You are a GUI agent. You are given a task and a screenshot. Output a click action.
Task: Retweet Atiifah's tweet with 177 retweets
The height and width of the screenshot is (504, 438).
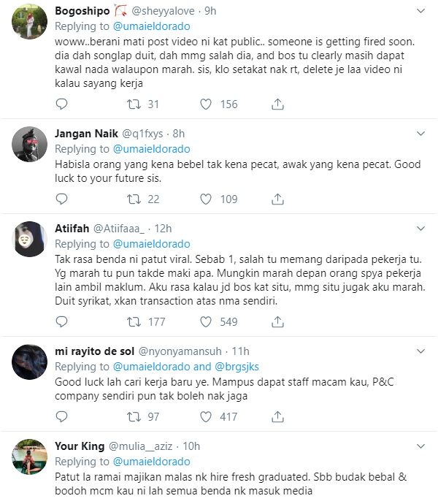(134, 321)
